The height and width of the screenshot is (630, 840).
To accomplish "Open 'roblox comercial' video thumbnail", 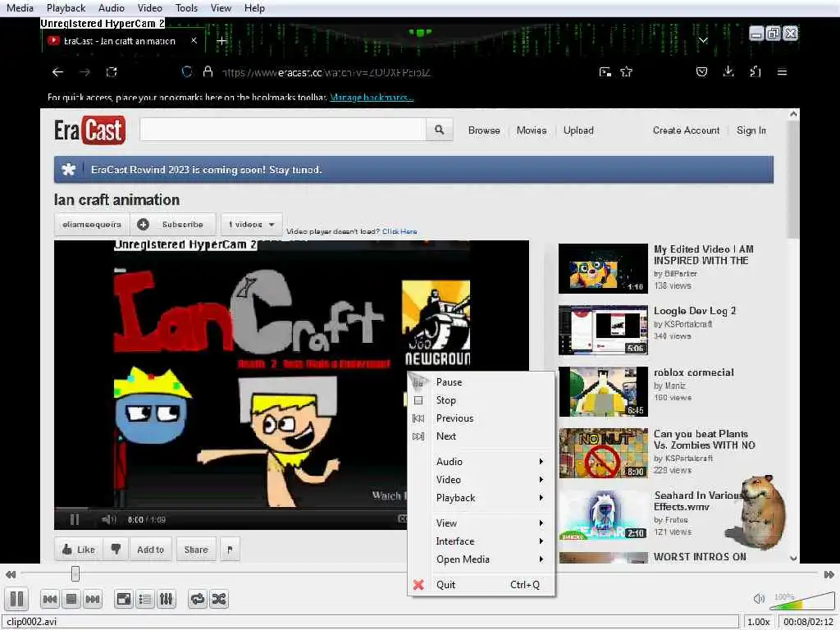I will (x=603, y=391).
